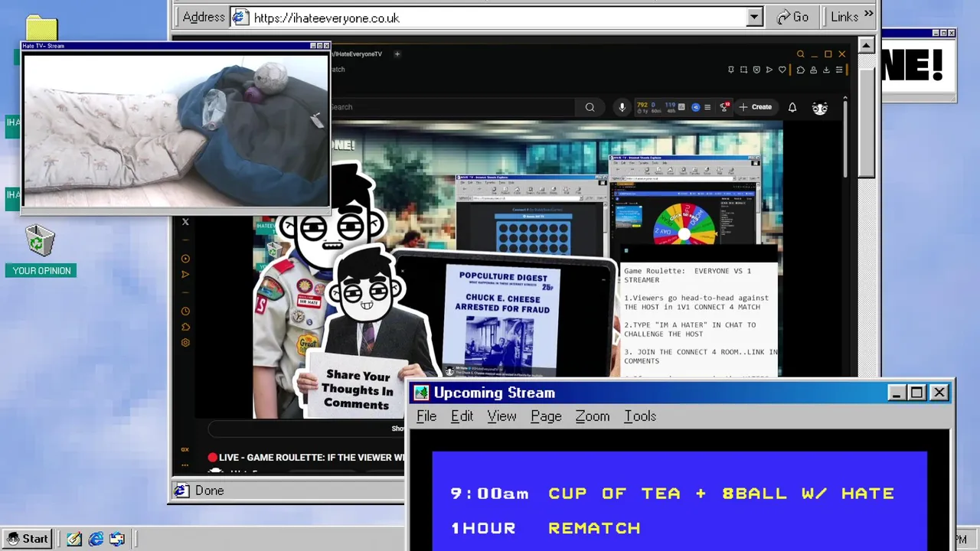
Task: Click the IHateEveryoneTV browser tab
Action: [357, 54]
